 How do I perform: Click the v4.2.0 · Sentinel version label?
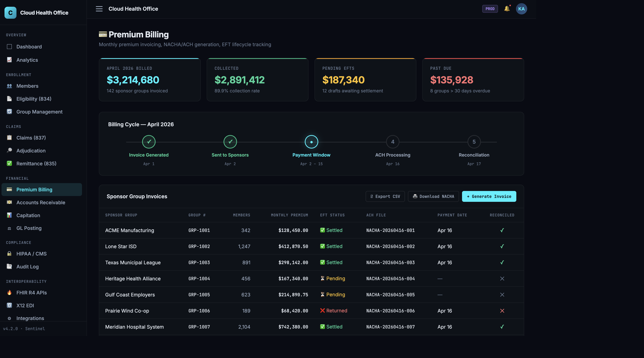pos(24,329)
